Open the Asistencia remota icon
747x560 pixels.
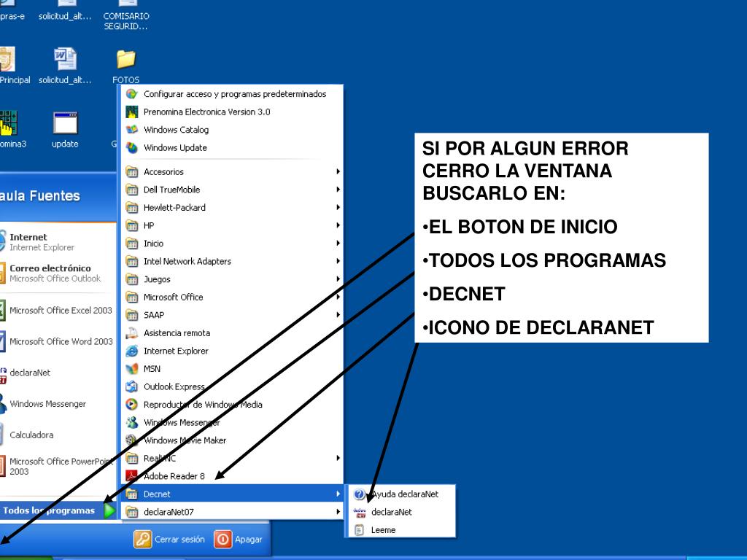[132, 332]
